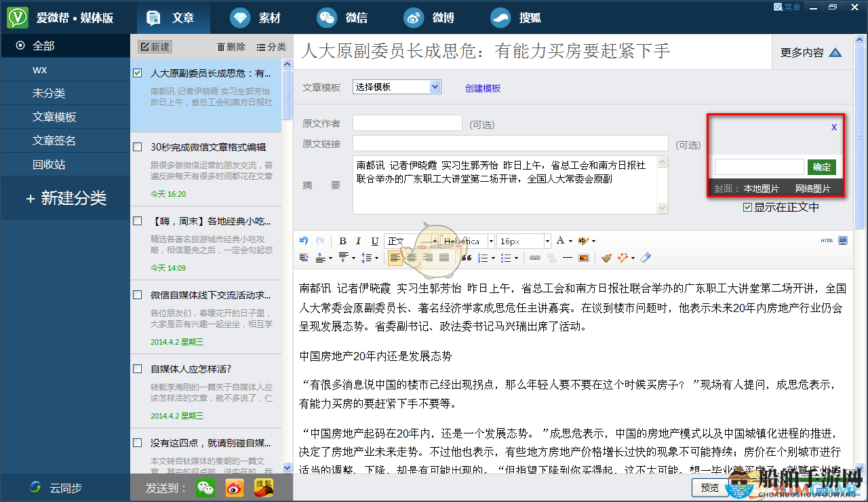Image resolution: width=868 pixels, height=502 pixels.
Task: Click the 预览 preview button
Action: (710, 488)
